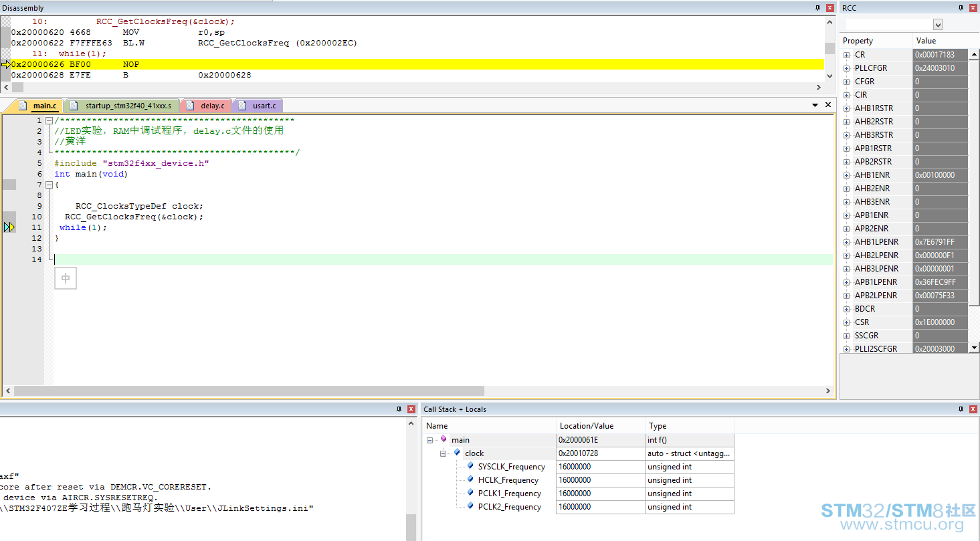The image size is (980, 541).
Task: Click the Name column header
Action: point(489,426)
